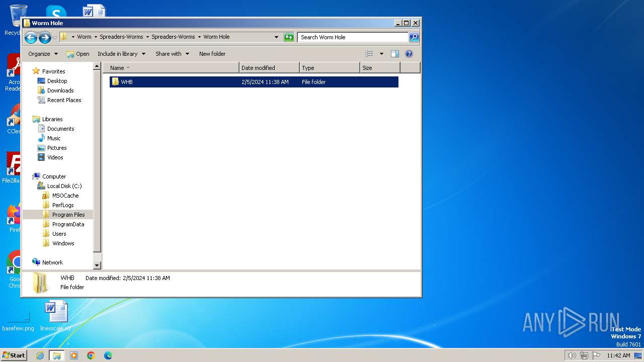Sort by Type column header
Image resolution: width=644 pixels, height=362 pixels.
point(330,68)
